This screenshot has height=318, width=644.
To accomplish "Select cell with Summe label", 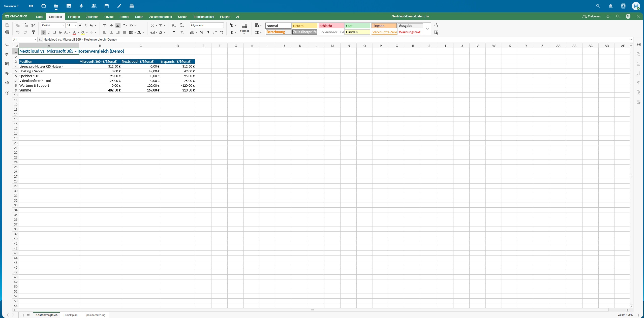I will (49, 90).
